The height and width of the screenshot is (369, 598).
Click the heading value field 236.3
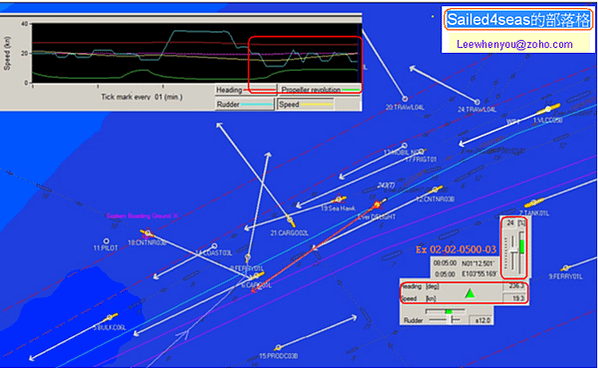515,286
